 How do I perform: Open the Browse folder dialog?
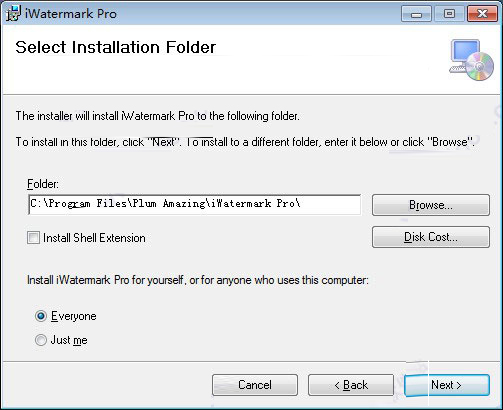pyautogui.click(x=431, y=205)
